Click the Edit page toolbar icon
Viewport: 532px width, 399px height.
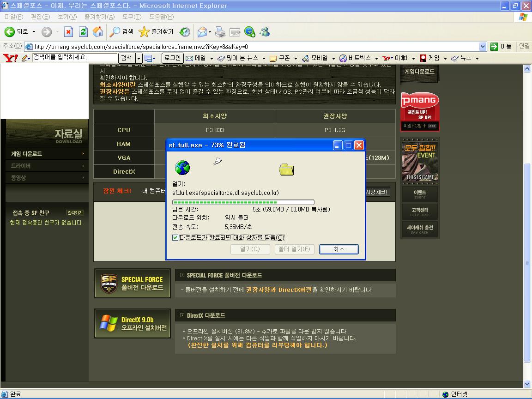(x=235, y=32)
